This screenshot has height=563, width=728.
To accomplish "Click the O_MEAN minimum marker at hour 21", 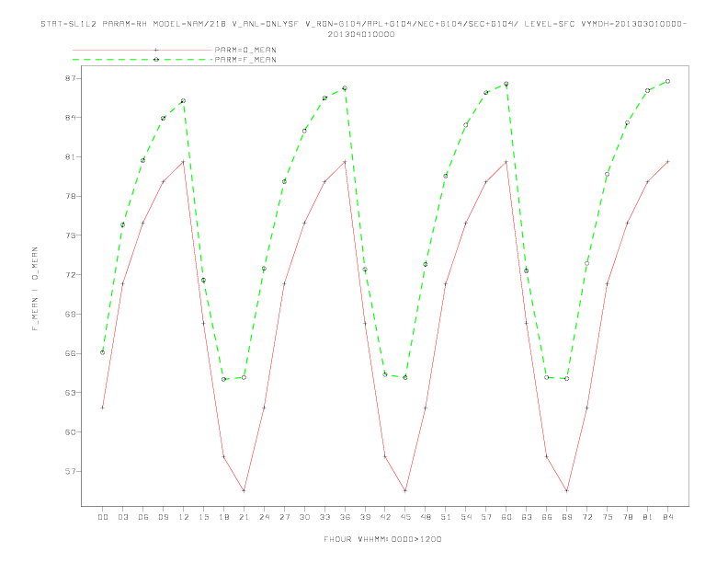I will (244, 490).
